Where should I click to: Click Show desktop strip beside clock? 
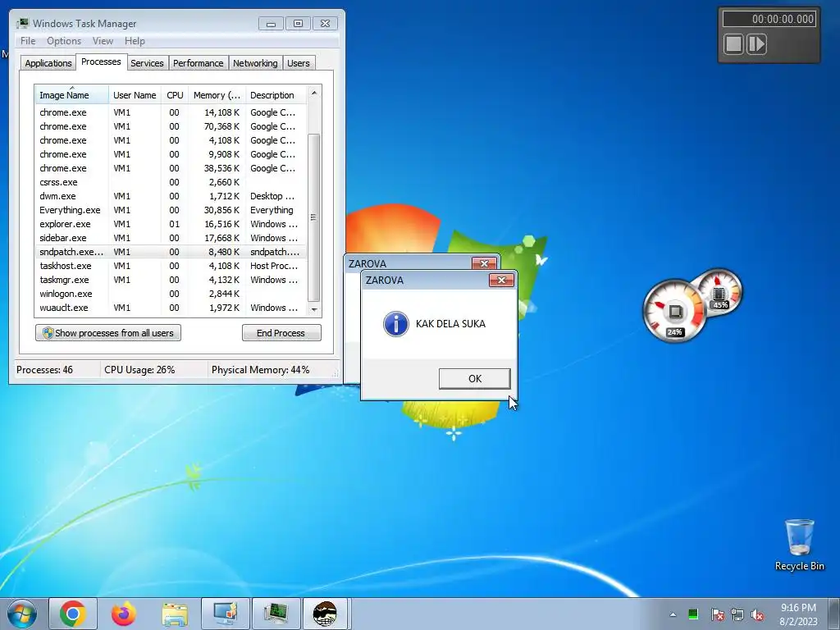[x=835, y=614]
